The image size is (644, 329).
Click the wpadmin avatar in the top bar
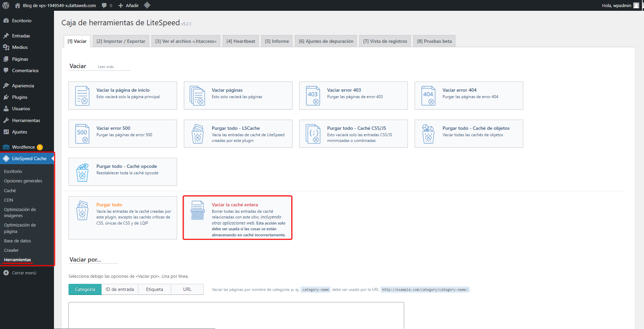636,5
